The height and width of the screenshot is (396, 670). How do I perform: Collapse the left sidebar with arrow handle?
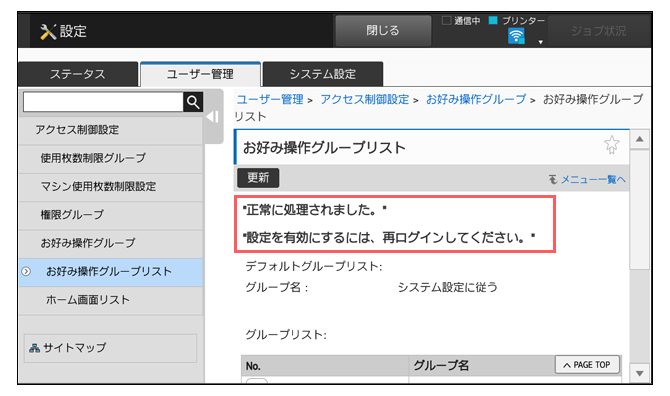coord(213,117)
